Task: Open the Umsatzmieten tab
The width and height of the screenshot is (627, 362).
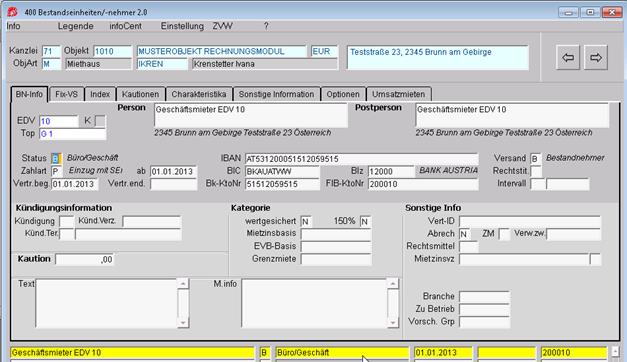Action: coord(399,94)
